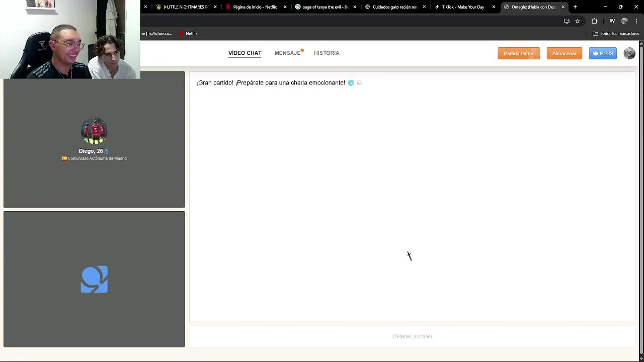Close the Cuidados gato tab

[424, 7]
